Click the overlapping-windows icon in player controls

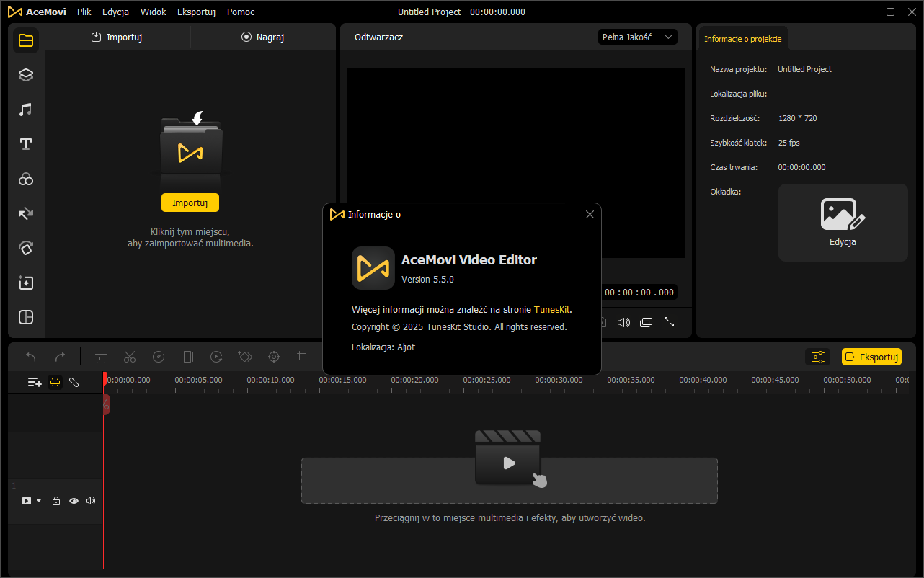[647, 322]
